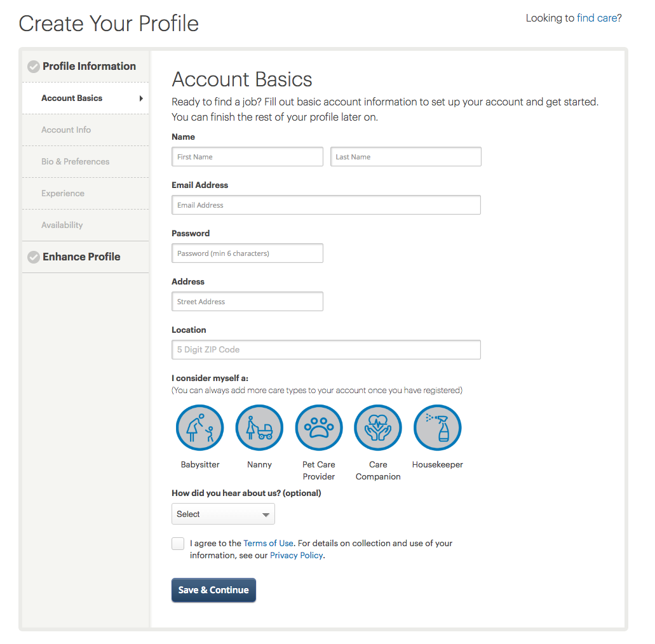The height and width of the screenshot is (644, 655).
Task: Click the Account Basics arrow indicator
Action: (141, 98)
